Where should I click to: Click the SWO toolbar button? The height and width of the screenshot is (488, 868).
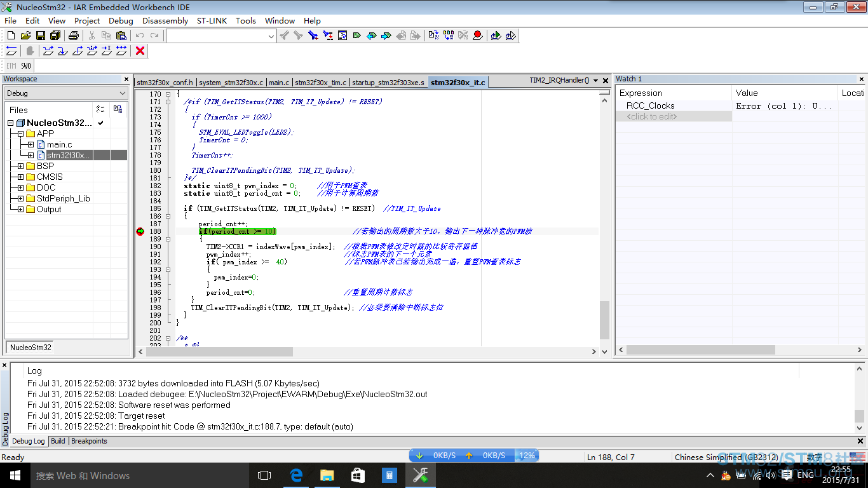[25, 65]
